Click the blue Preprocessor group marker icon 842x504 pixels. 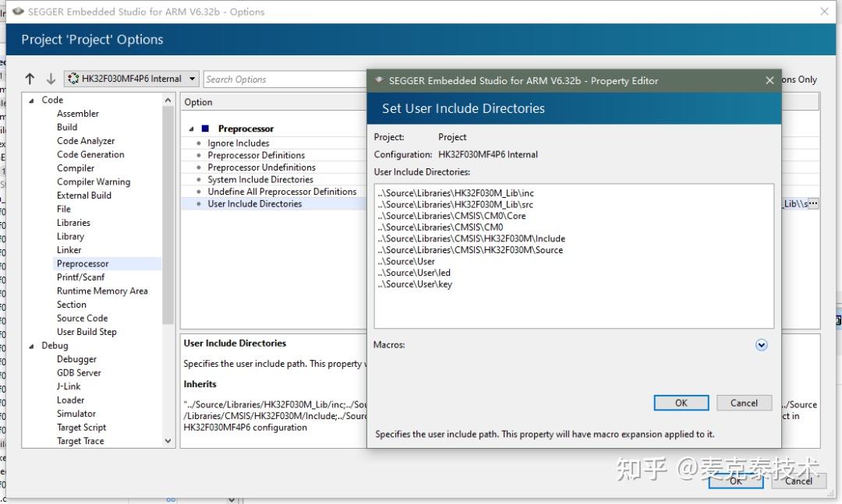[x=205, y=129]
